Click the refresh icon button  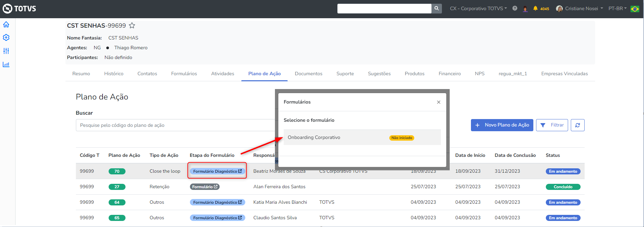578,125
